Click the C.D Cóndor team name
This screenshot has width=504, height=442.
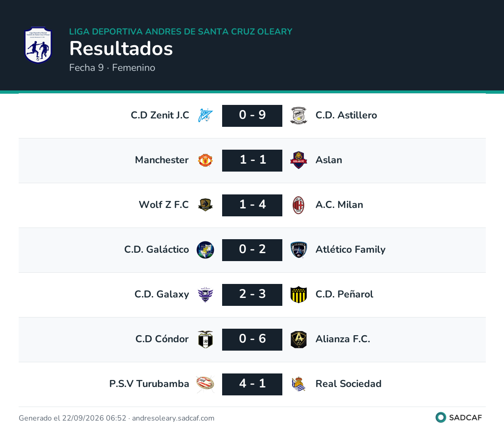pyautogui.click(x=162, y=339)
